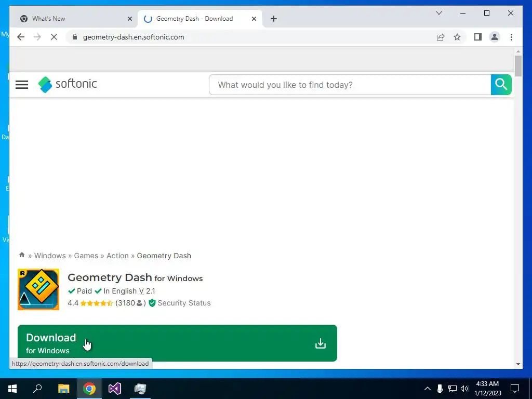
Task: Click the Chrome taskbar icon
Action: (x=89, y=389)
